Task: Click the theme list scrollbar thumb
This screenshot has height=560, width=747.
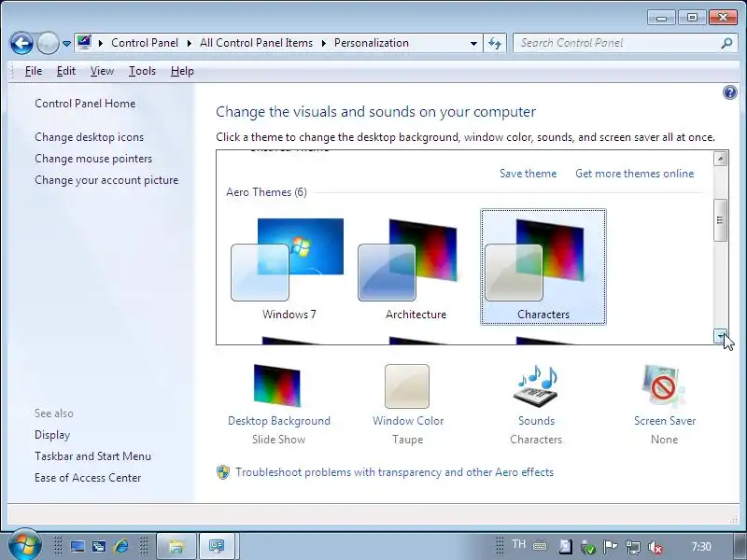Action: (720, 220)
